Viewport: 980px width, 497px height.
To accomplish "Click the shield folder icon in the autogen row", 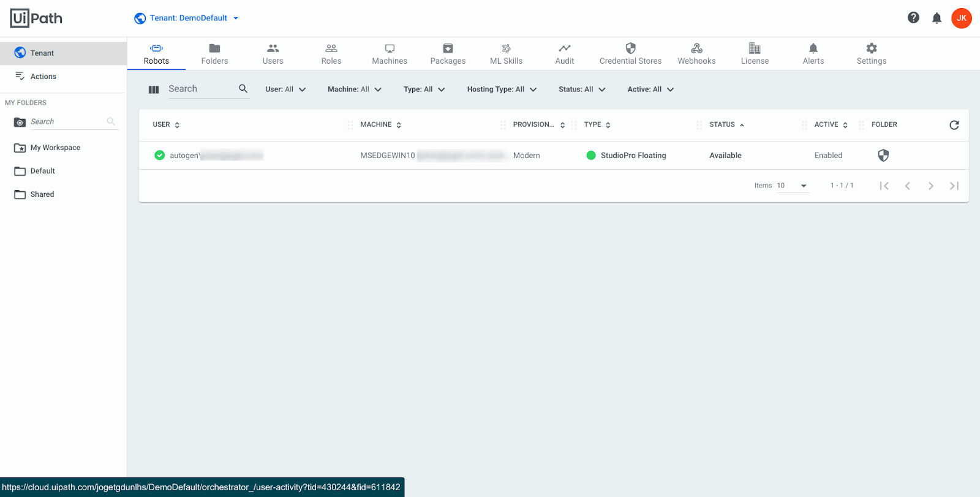I will point(883,156).
